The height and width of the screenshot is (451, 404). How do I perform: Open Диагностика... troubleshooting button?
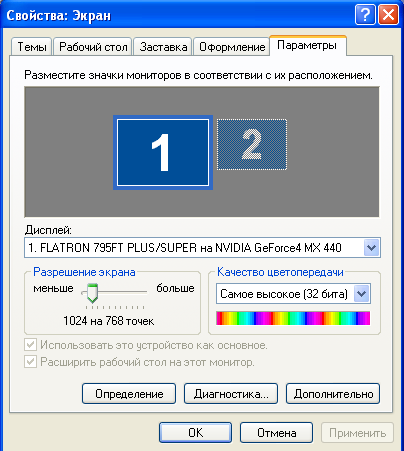pos(231,394)
